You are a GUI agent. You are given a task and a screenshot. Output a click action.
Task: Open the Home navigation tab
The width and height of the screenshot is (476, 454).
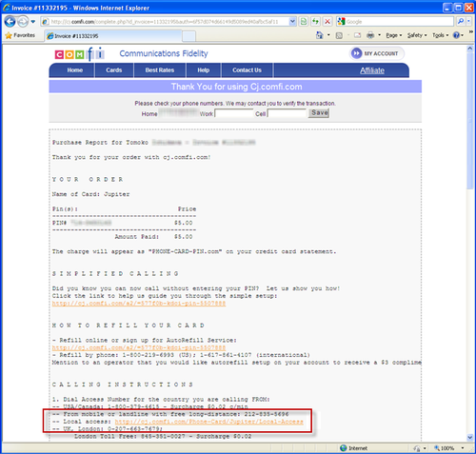click(x=75, y=70)
